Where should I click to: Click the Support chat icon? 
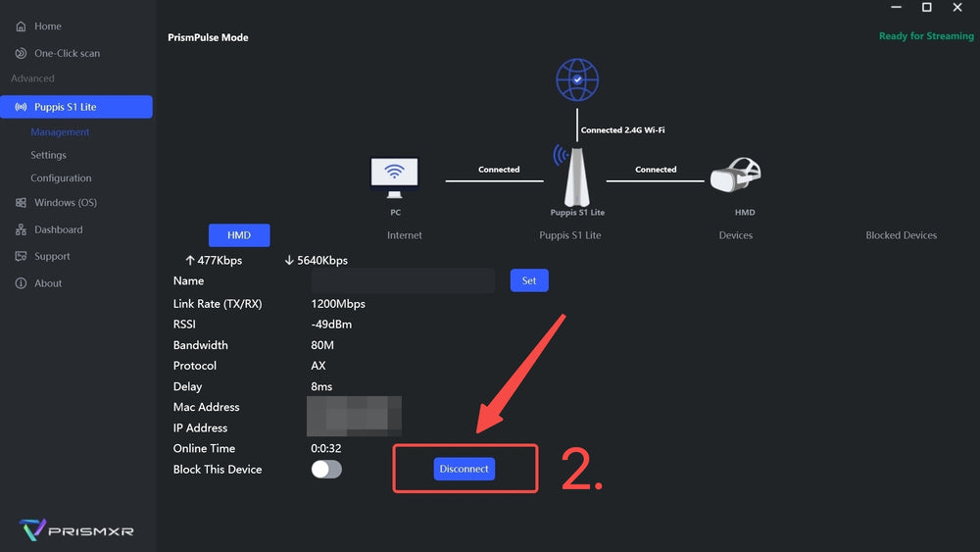click(21, 256)
